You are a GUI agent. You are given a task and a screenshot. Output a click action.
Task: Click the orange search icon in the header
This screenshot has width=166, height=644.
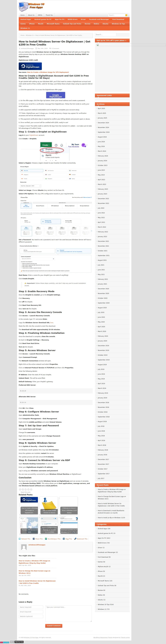[126, 15]
